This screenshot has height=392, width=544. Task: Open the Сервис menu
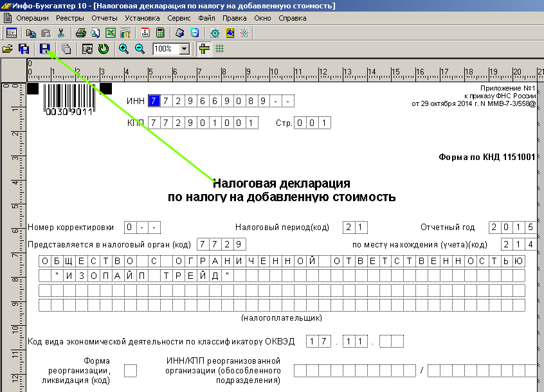179,18
